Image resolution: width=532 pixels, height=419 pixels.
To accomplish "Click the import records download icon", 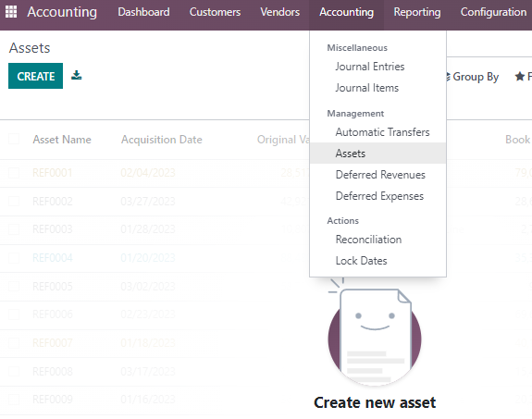I will [x=77, y=75].
